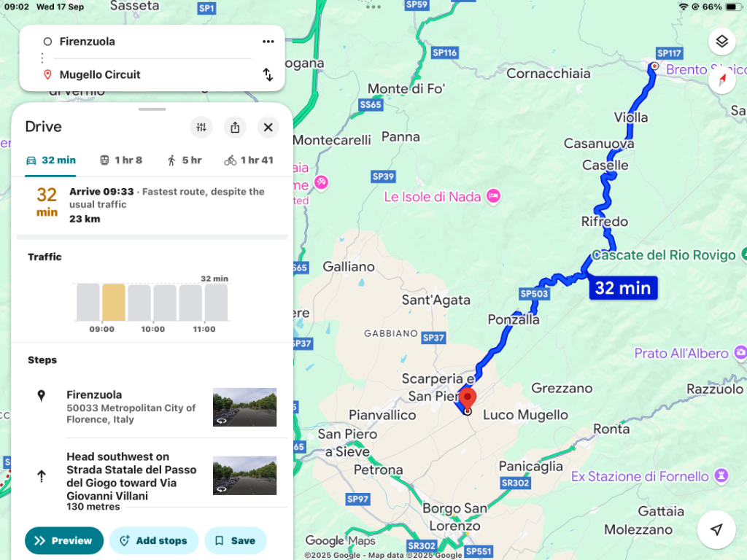Screen dimensions: 747x560
Task: Tap the Wi-Fi indicator in status bar
Action: (x=683, y=7)
